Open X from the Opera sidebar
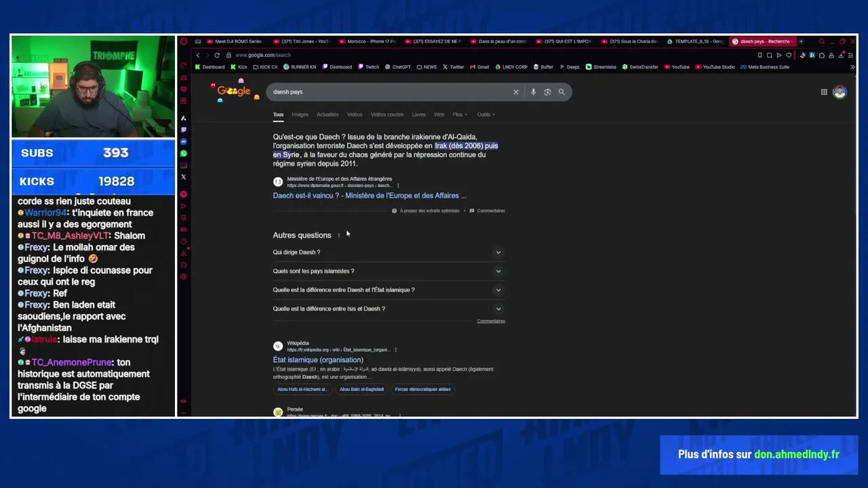The image size is (868, 488). tap(183, 177)
